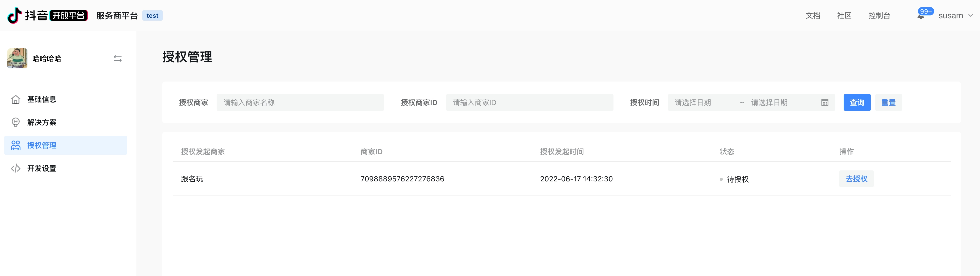Click the people icon beside 授权管理

[x=16, y=146]
